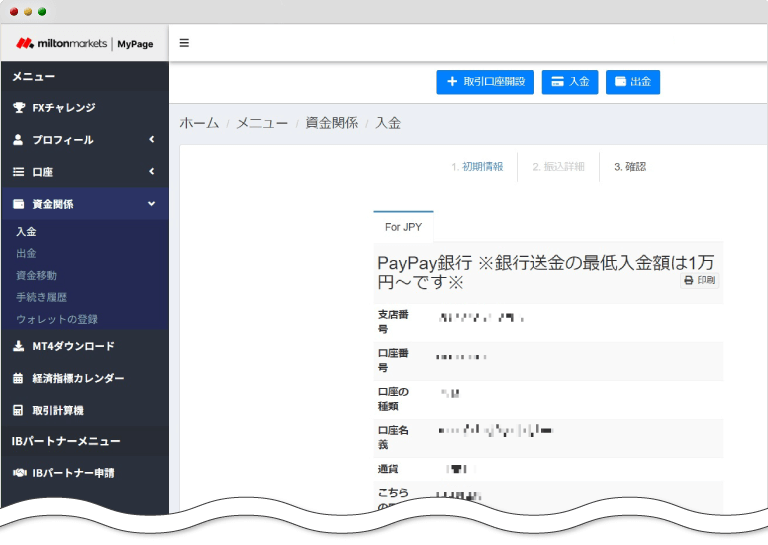Open FXチャレンジ menu item
768x545 pixels.
coord(85,108)
